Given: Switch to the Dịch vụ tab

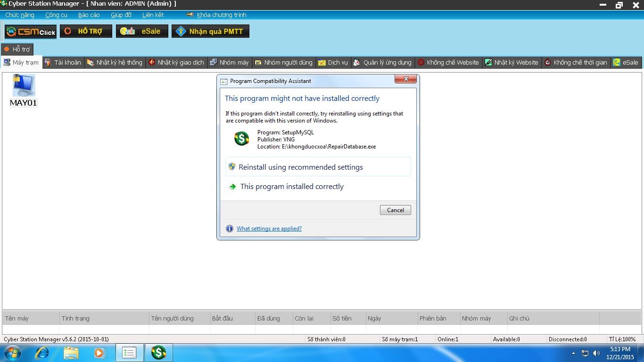Looking at the screenshot, I should [333, 62].
